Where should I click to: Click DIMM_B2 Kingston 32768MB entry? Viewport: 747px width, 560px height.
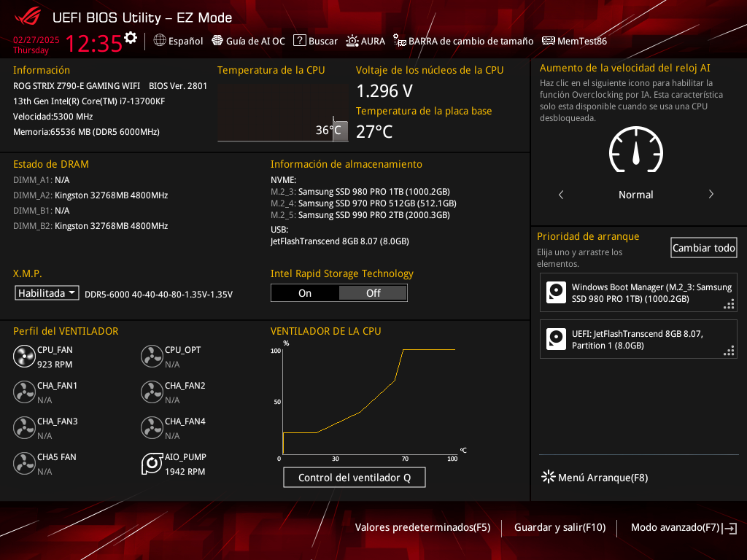point(90,226)
